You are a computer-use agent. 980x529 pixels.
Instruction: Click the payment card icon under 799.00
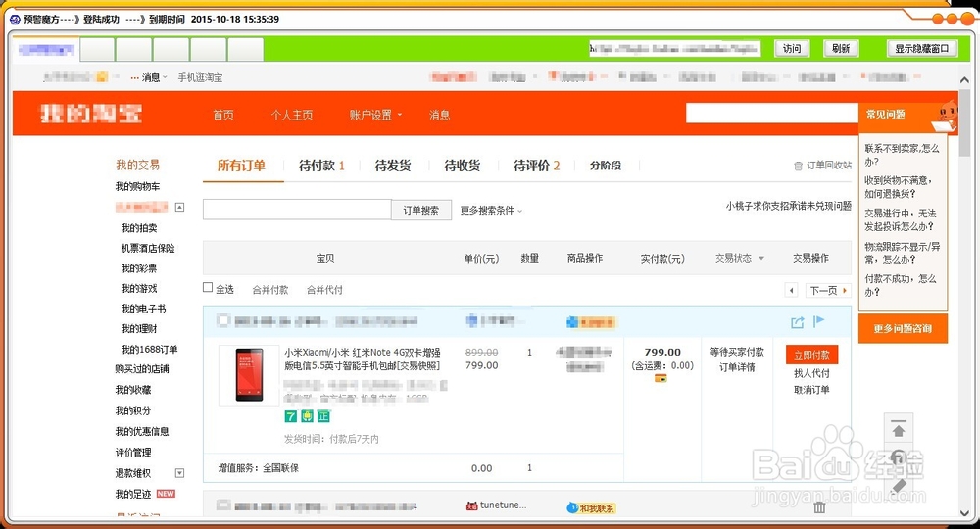tap(661, 378)
